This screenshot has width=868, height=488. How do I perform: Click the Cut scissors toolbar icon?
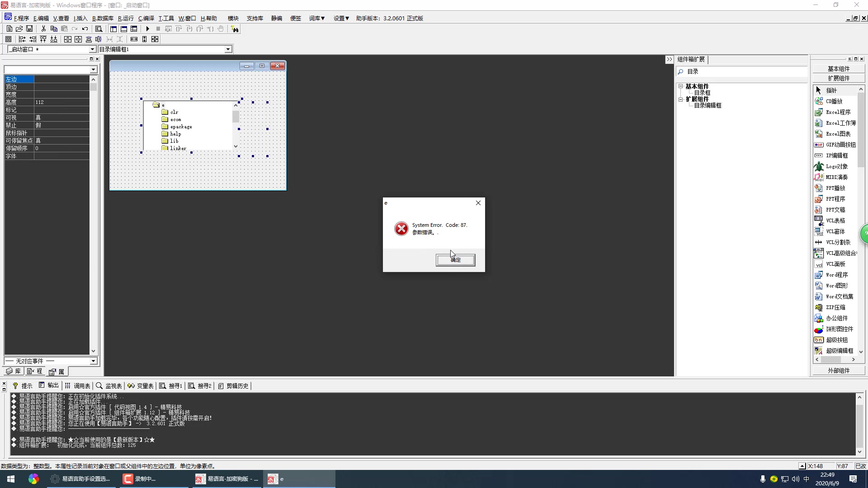(43, 29)
